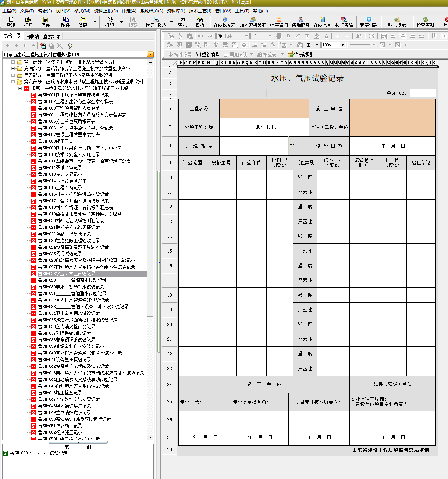Open the 在线课堂 online class icon
Screen dimensions: 448x479
322,22
